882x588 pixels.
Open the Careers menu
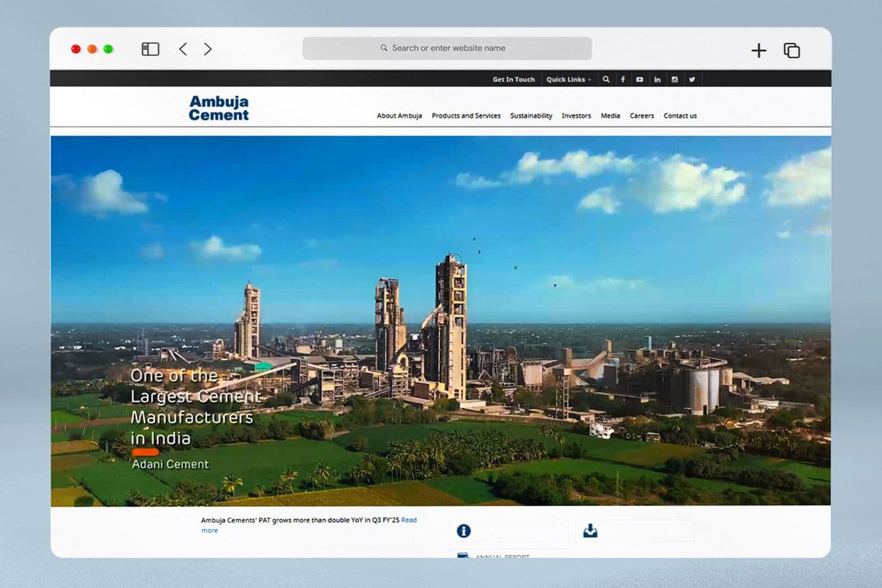coord(642,116)
